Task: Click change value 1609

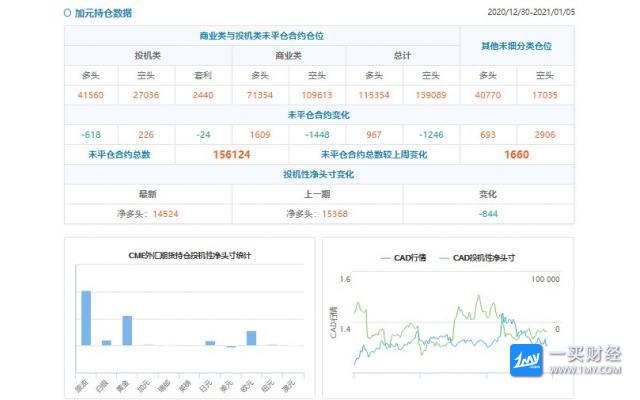Action: coord(260,135)
